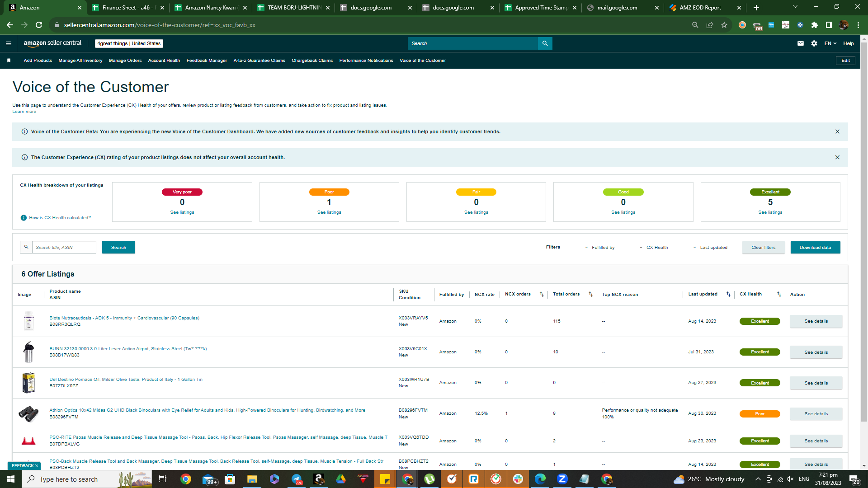Open Slack from taskbar
This screenshot has height=488, width=868.
point(518,479)
